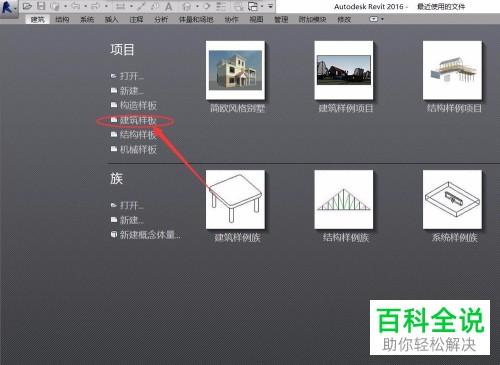Select the Text tool 'A' icon

click(169, 6)
